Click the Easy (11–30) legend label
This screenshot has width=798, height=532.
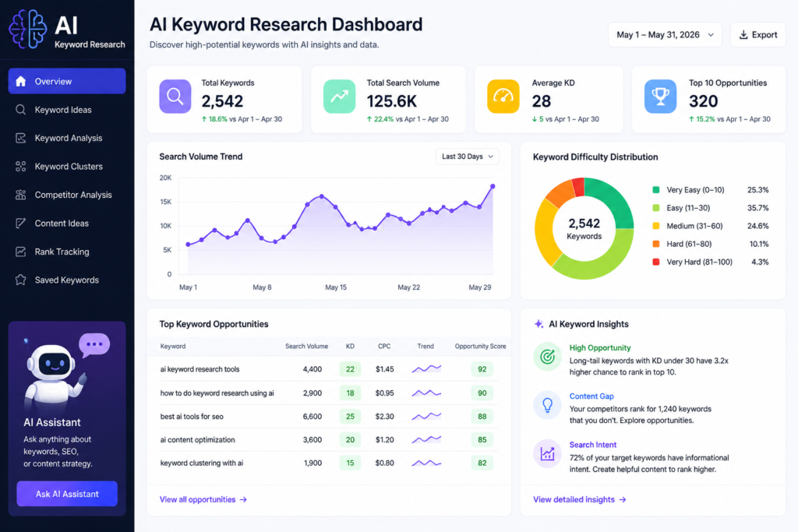[x=688, y=208]
